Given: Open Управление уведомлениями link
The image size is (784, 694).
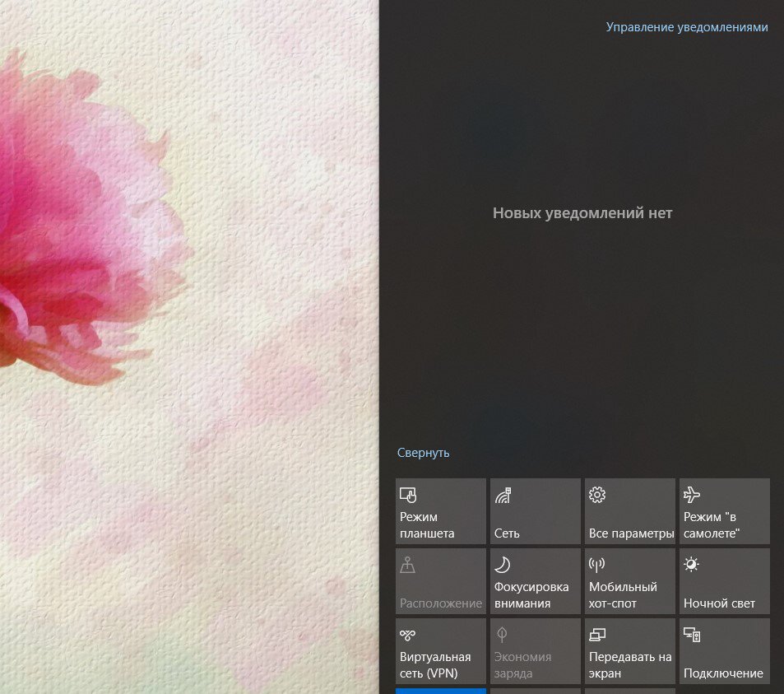Looking at the screenshot, I should point(686,27).
